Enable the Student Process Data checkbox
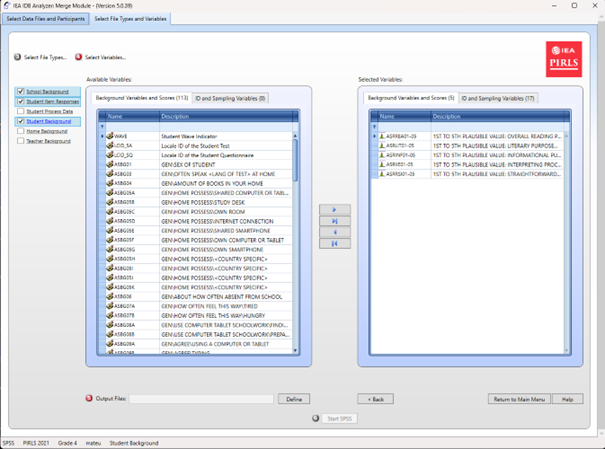Viewport: 605px width, 449px height. click(21, 111)
